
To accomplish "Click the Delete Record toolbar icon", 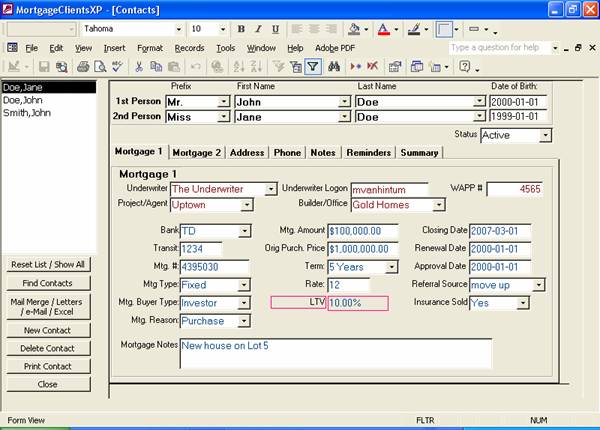I will (373, 67).
